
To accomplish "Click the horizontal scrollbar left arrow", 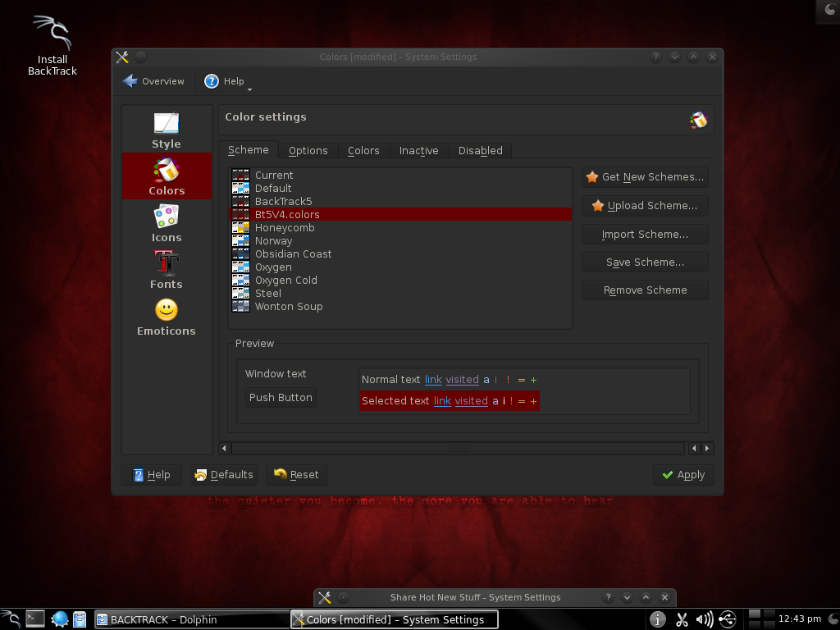I will (225, 449).
